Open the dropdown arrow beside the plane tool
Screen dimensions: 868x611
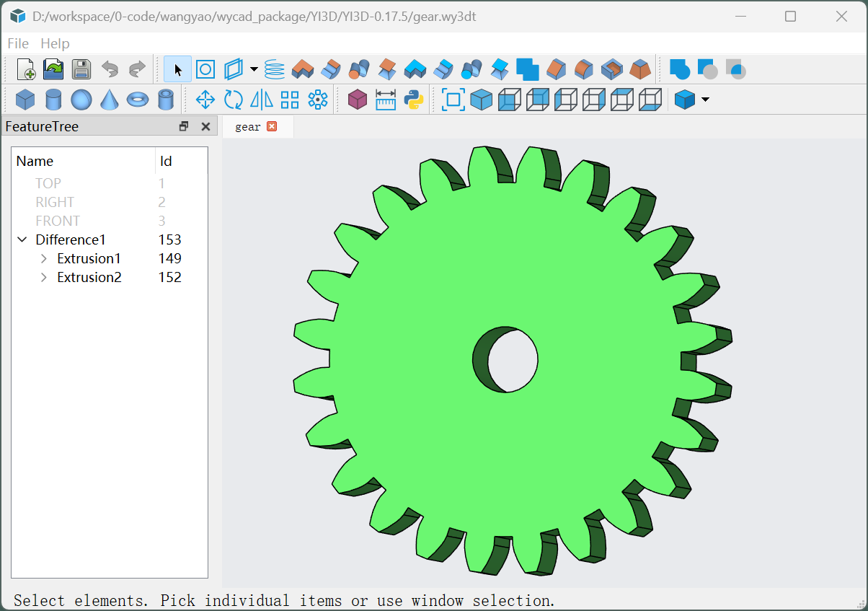pyautogui.click(x=254, y=69)
